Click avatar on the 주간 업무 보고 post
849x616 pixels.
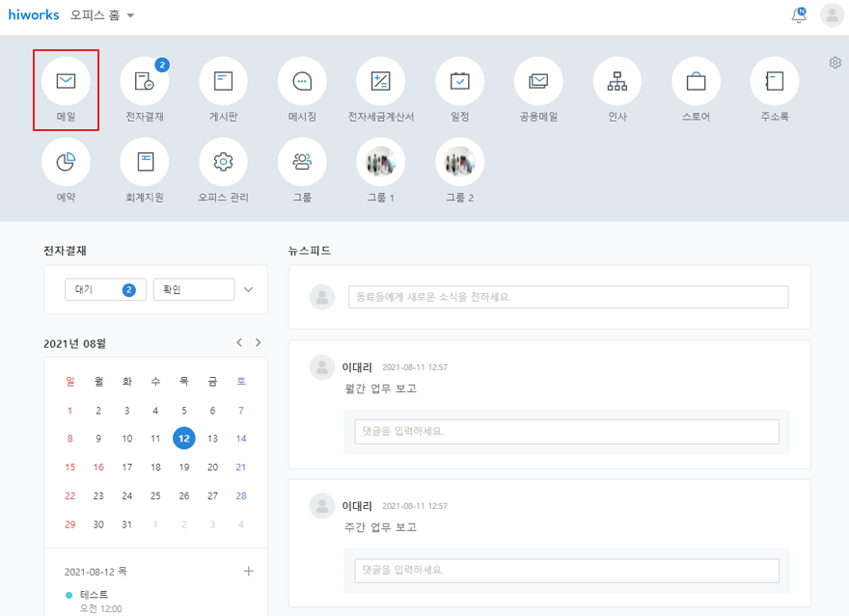322,506
